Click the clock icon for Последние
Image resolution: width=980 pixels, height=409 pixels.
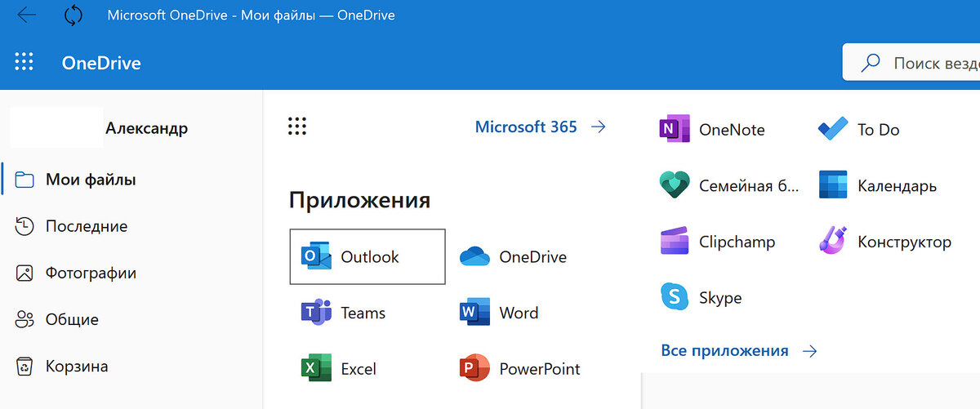24,226
